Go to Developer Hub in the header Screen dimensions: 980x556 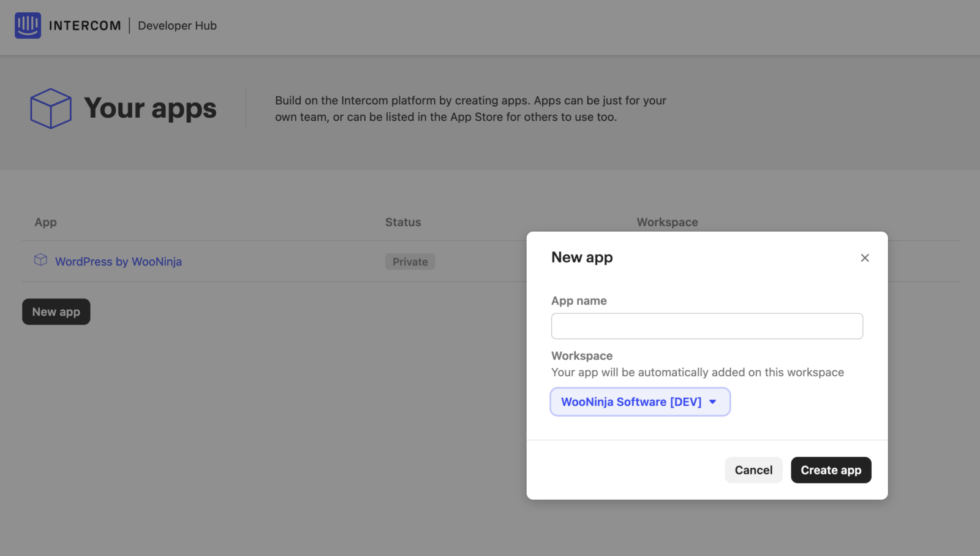[177, 26]
